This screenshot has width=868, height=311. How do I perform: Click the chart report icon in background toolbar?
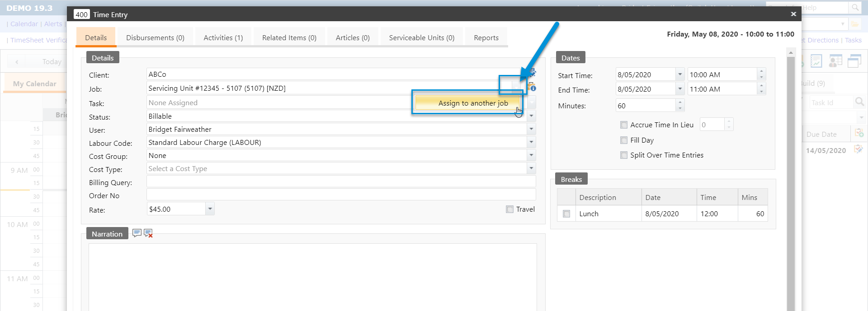click(816, 61)
